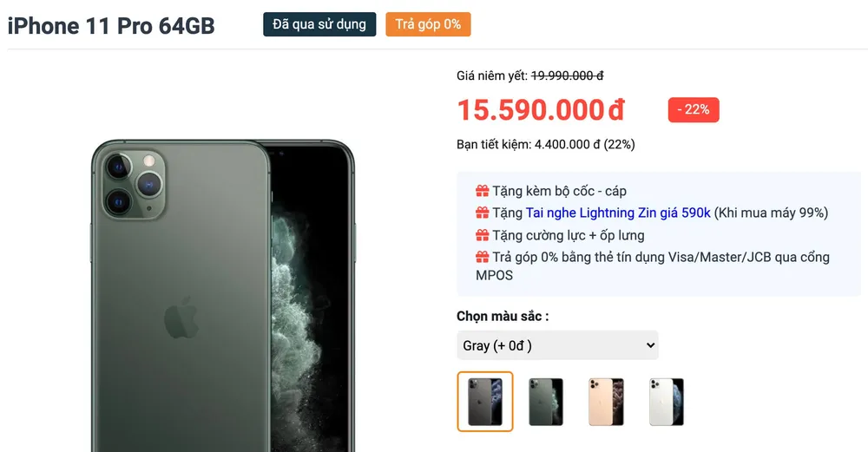868x452 pixels.
Task: Select the Midnight Green iPhone color thumbnail
Action: 546,401
